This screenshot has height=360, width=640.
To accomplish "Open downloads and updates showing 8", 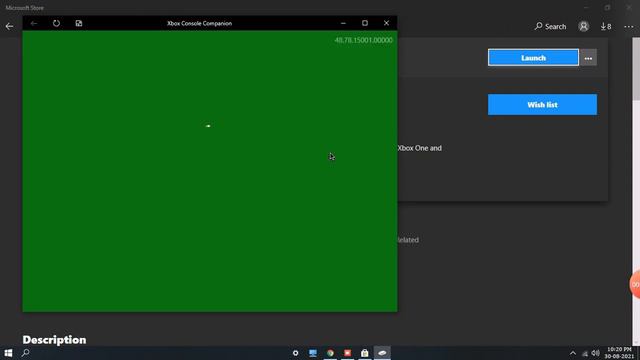I will pos(606,27).
